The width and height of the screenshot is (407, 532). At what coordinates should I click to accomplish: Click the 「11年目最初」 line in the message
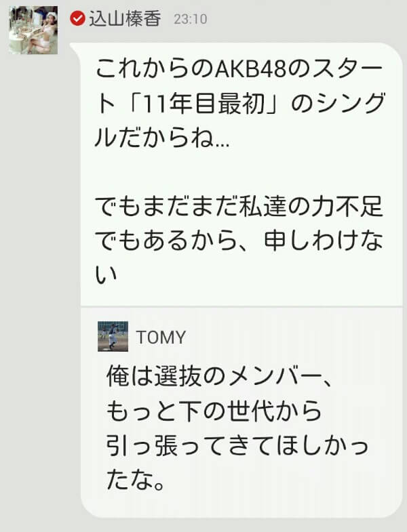[240, 104]
